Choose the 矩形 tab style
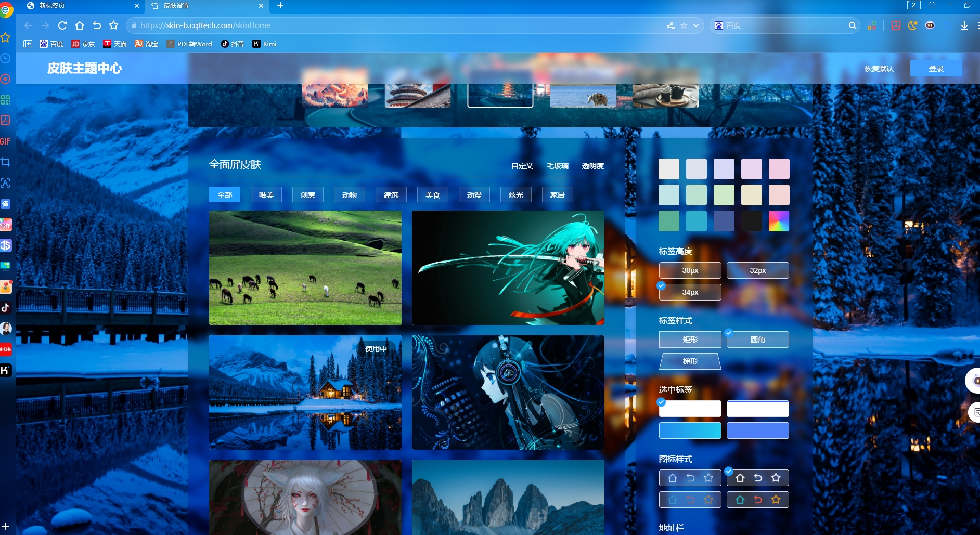980x535 pixels. [x=690, y=340]
